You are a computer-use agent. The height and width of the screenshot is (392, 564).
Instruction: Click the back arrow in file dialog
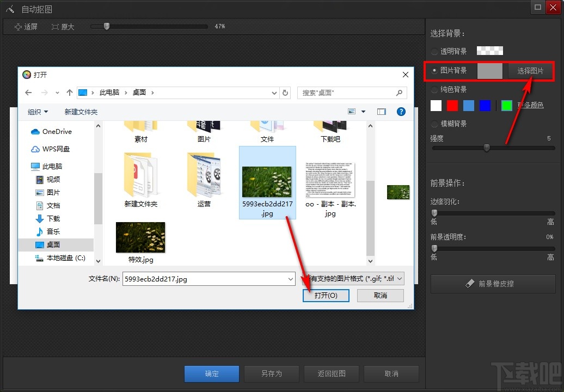[x=28, y=93]
